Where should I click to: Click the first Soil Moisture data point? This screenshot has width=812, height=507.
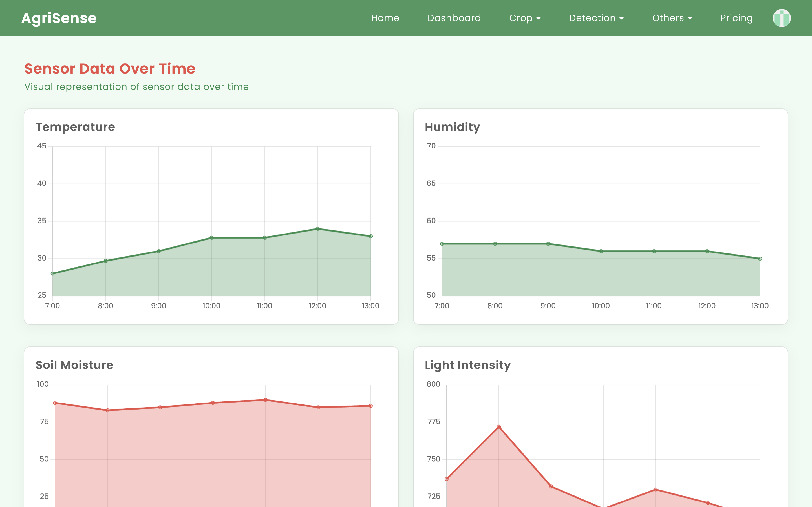55,403
